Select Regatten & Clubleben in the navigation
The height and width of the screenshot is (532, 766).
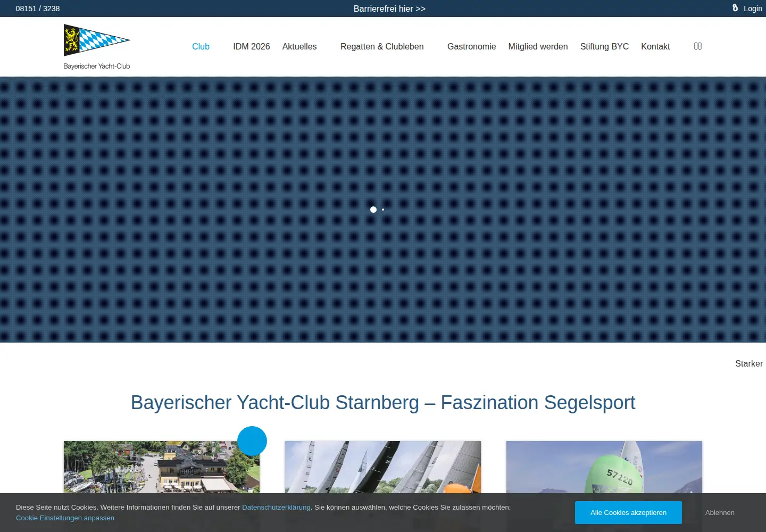382,47
